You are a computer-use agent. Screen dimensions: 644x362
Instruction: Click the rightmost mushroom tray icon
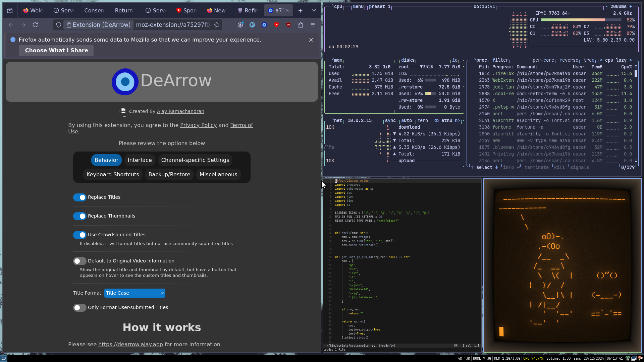click(640, 358)
